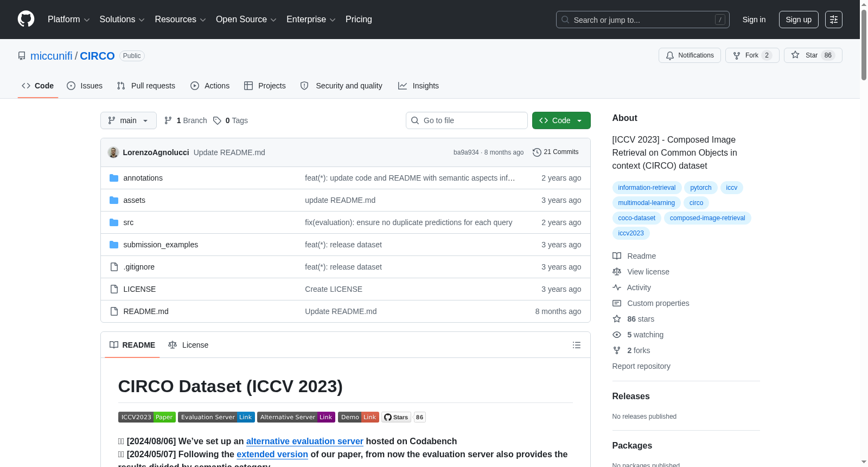Open the README outline list icon

(577, 345)
